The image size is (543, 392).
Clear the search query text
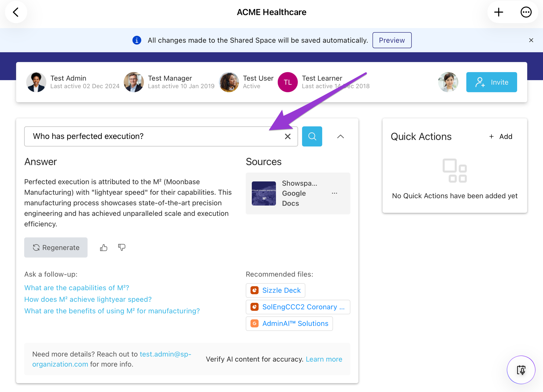pos(287,136)
